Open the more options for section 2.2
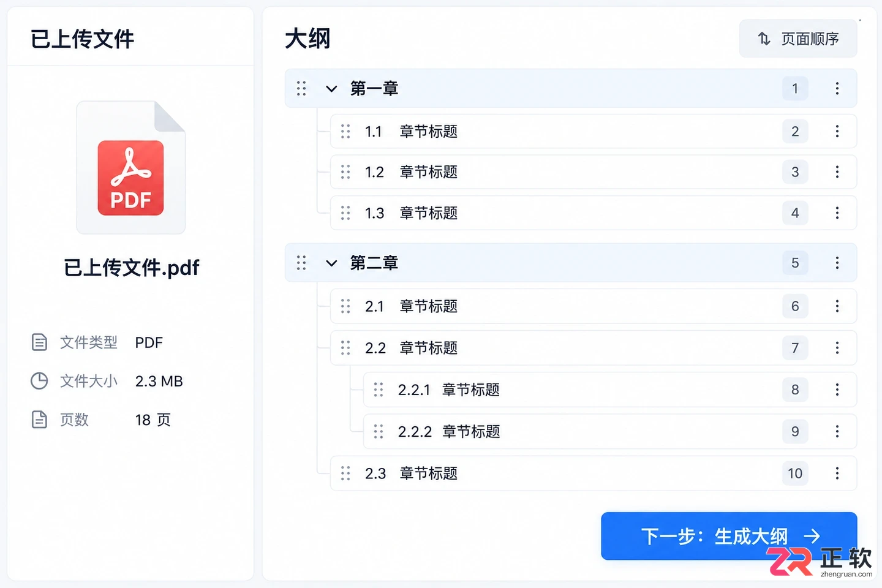The width and height of the screenshot is (882, 588). coord(837,348)
